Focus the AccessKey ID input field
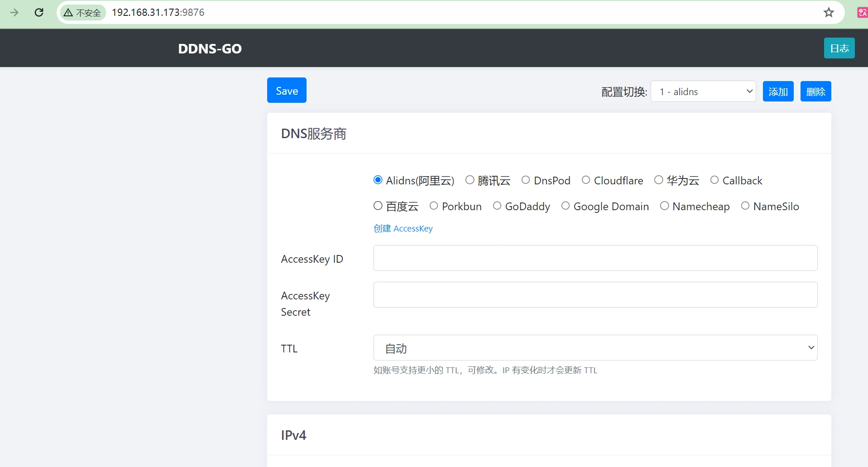This screenshot has width=868, height=467. pyautogui.click(x=595, y=258)
